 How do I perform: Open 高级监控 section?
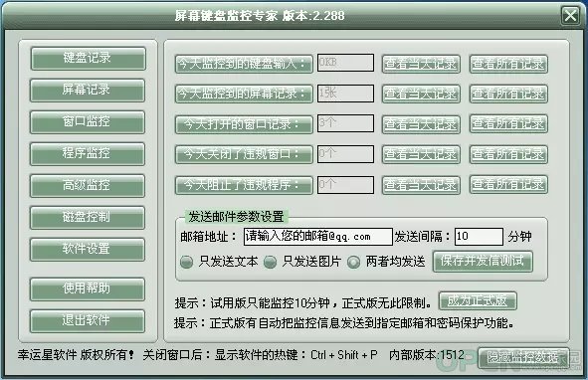(x=88, y=186)
